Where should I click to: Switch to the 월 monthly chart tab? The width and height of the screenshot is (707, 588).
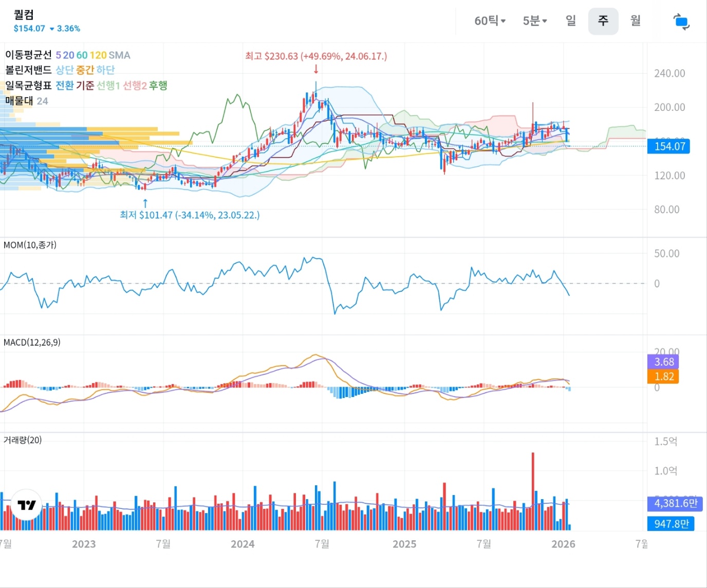tap(636, 21)
